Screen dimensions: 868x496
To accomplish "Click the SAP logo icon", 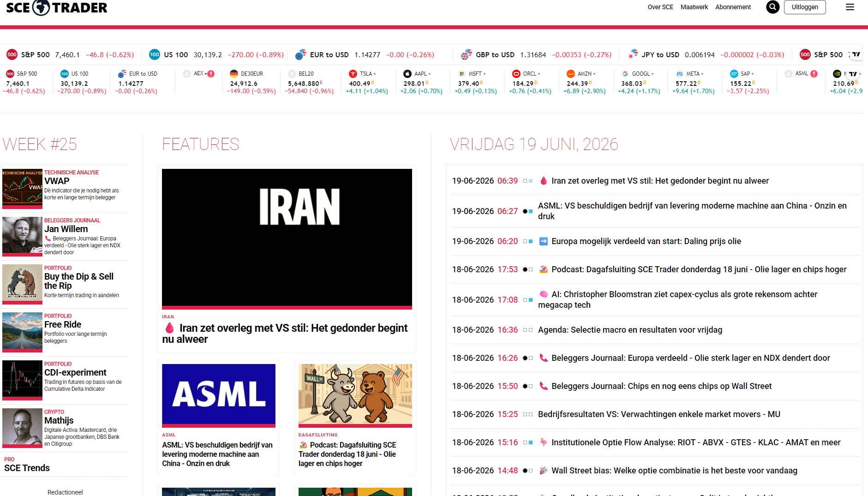I will point(734,74).
